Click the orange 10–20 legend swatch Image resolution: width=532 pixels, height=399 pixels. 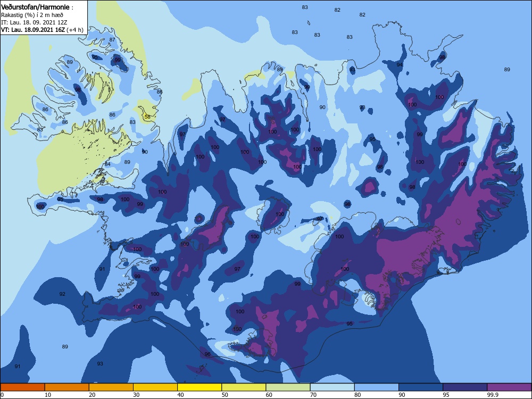[67, 387]
